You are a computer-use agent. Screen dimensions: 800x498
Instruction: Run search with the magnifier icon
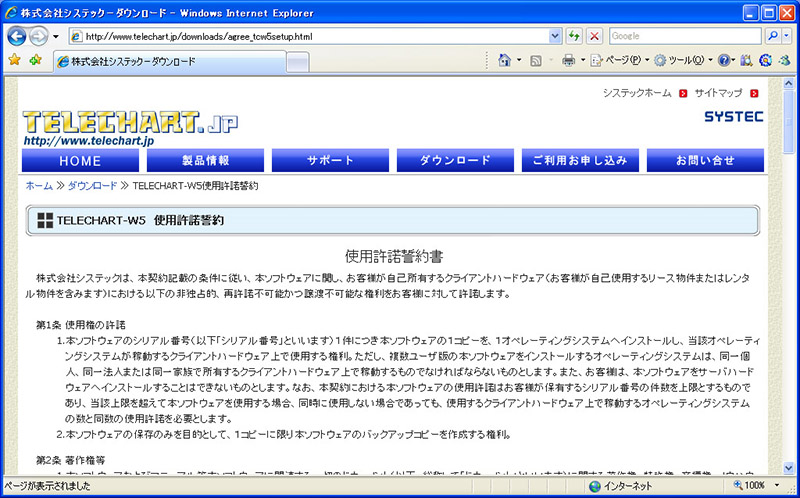point(773,36)
